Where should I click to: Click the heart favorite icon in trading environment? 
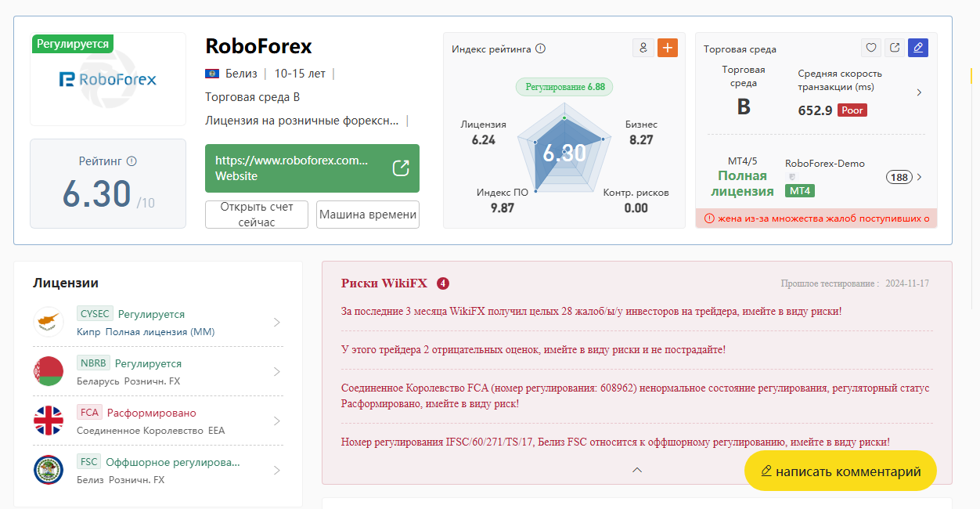(871, 48)
